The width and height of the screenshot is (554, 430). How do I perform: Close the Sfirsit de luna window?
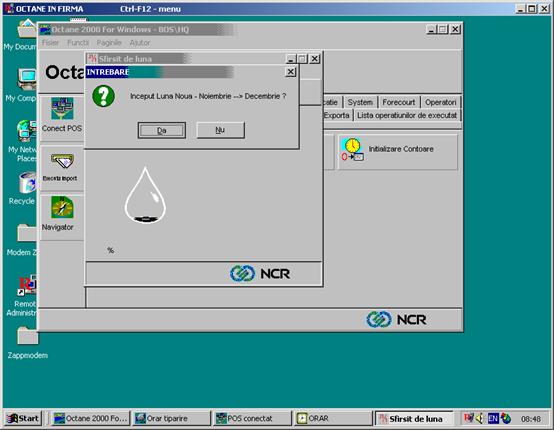point(314,59)
